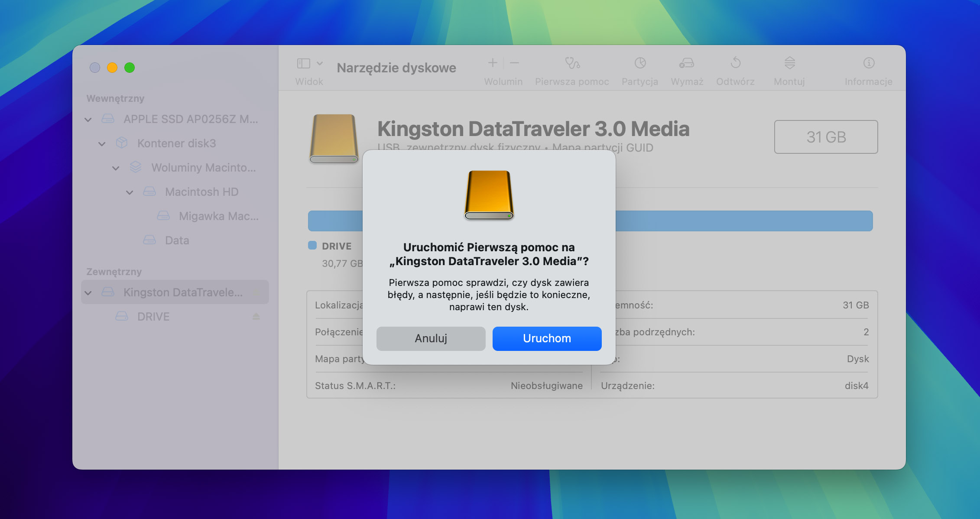The height and width of the screenshot is (519, 980).
Task: Click the minus Wolumin remove icon
Action: tap(514, 63)
